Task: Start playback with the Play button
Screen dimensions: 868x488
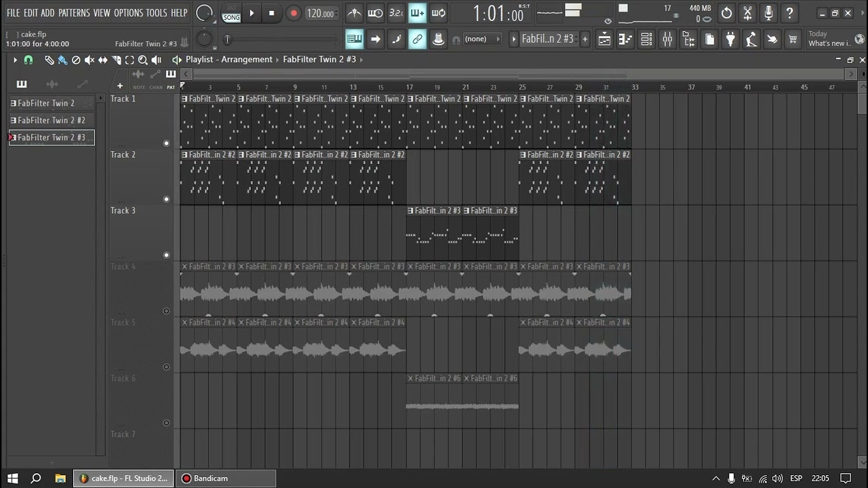Action: tap(252, 13)
